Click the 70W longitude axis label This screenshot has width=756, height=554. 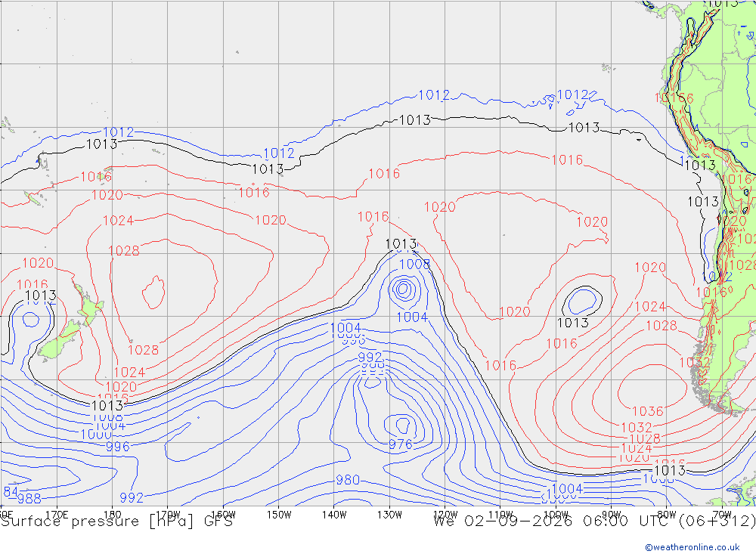coord(722,515)
